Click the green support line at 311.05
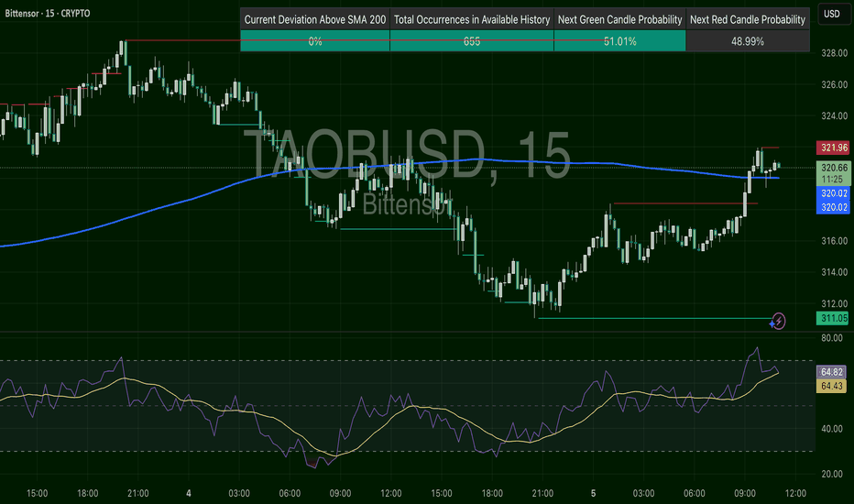The width and height of the screenshot is (854, 504). 641,318
